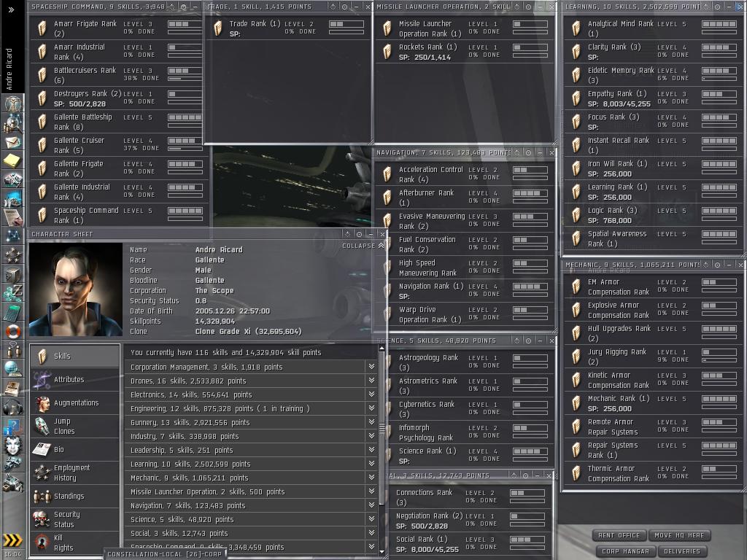Expand Leadership skill group chevron
Screen dimensions: 747x560
pyautogui.click(x=371, y=449)
